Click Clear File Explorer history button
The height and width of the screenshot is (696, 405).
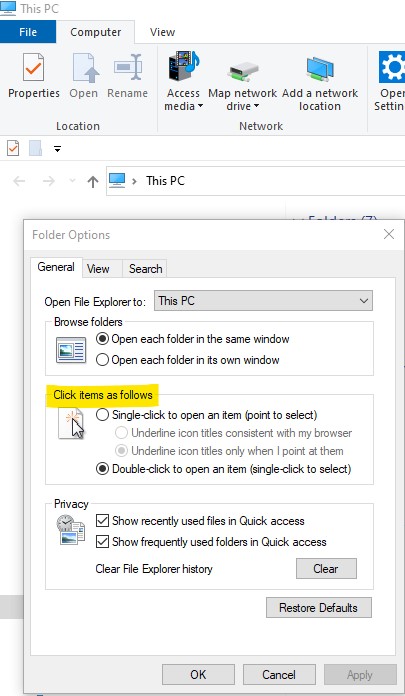(x=326, y=569)
